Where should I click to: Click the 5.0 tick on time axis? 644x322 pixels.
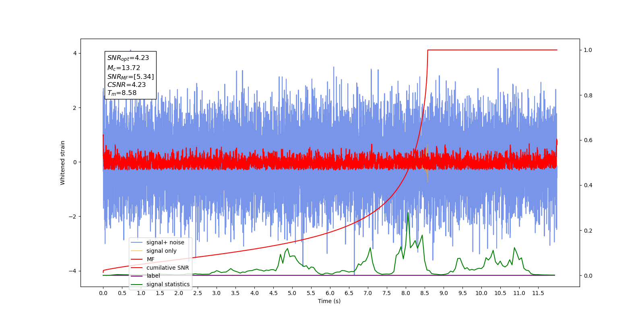click(x=292, y=293)
